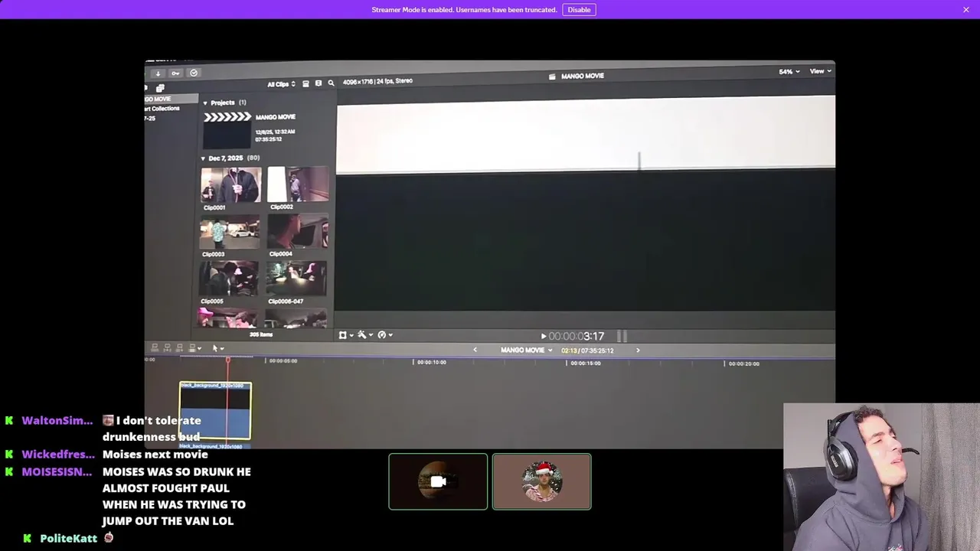The image size is (980, 551).
Task: Expand Retime menu chevron
Action: pos(390,334)
